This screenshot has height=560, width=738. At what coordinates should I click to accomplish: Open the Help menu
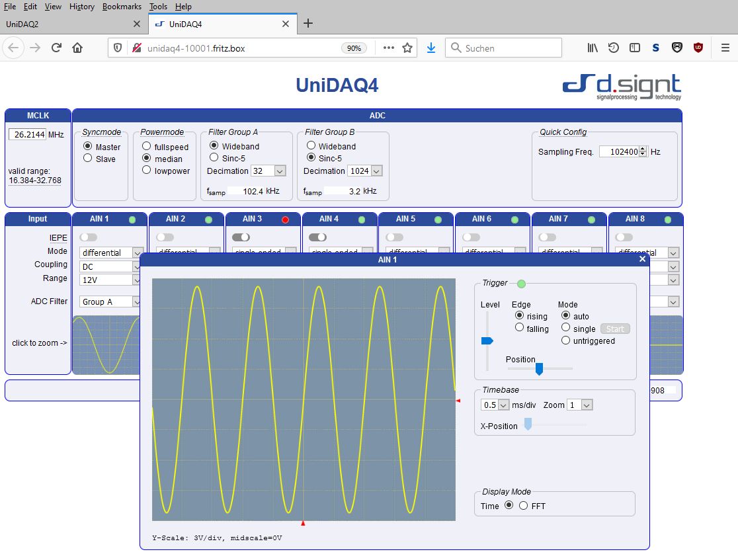(x=183, y=7)
